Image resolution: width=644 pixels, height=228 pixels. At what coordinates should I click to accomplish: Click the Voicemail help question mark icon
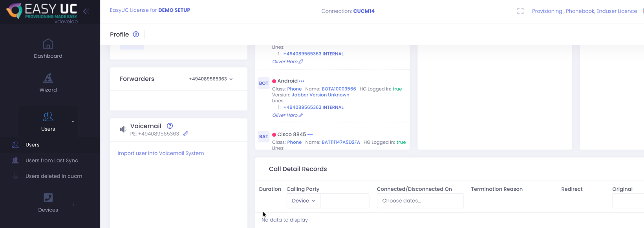[170, 126]
